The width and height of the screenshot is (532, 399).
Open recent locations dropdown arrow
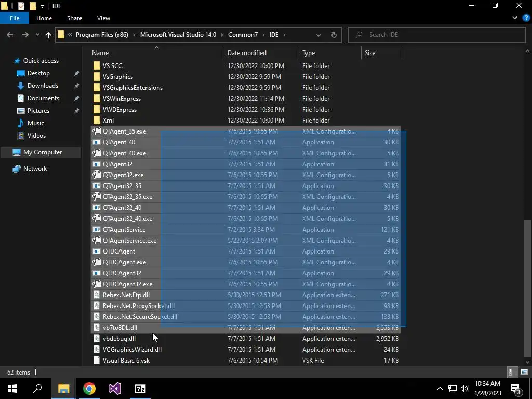click(37, 35)
